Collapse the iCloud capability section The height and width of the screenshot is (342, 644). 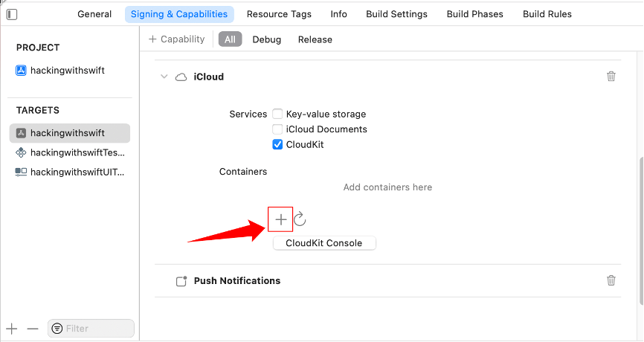164,77
